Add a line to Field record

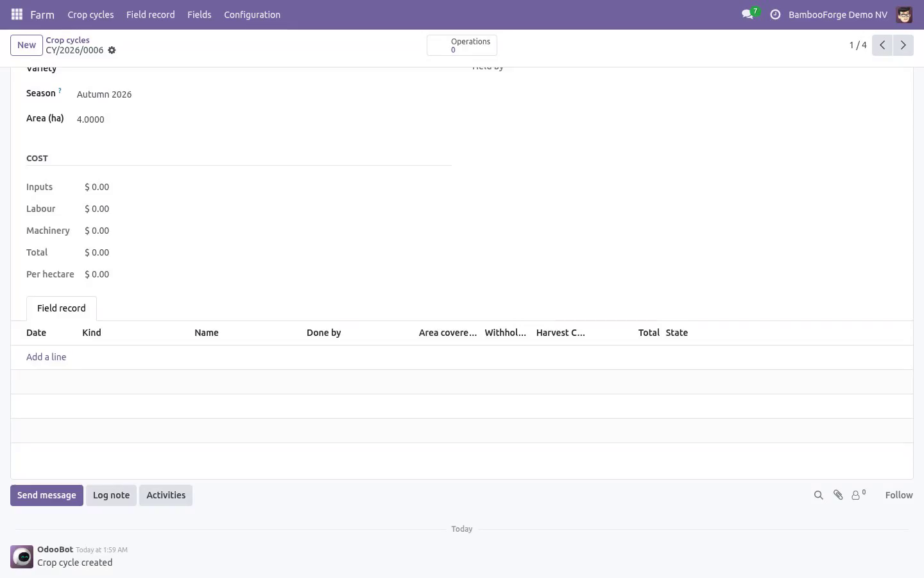pos(46,357)
